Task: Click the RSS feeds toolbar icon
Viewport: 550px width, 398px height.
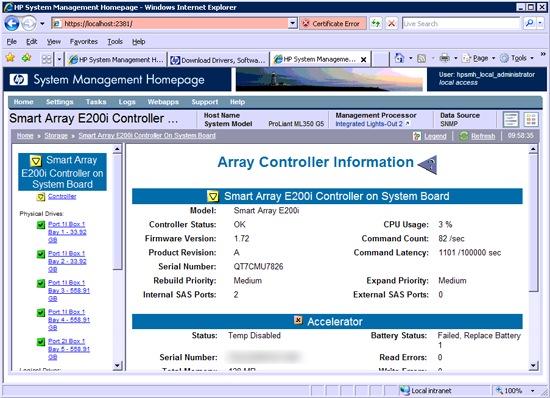Action: pos(421,58)
